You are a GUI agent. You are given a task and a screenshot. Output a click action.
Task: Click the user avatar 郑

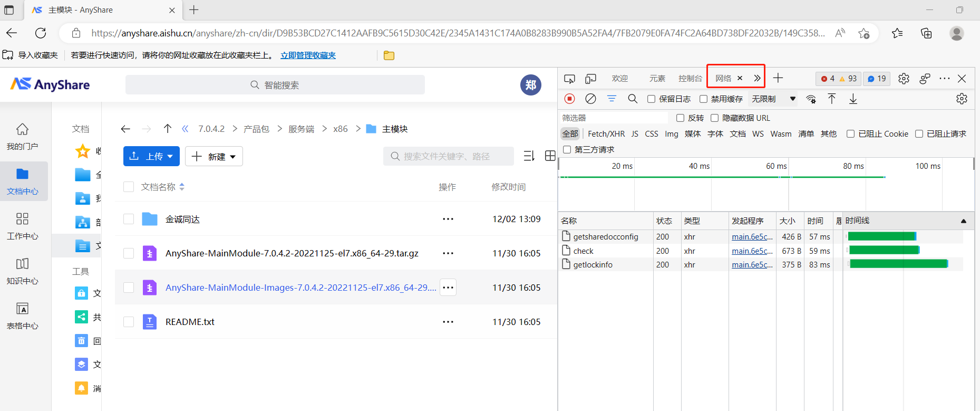[x=531, y=85]
